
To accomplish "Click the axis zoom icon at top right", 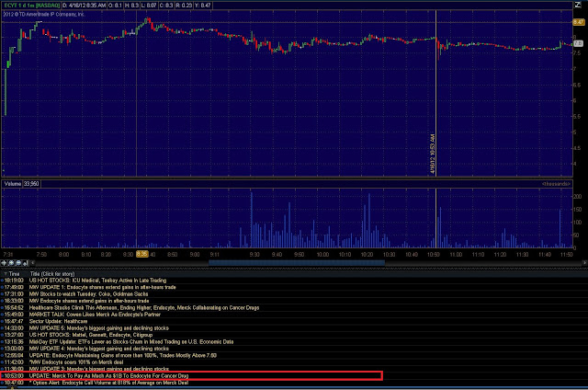I will (x=578, y=5).
